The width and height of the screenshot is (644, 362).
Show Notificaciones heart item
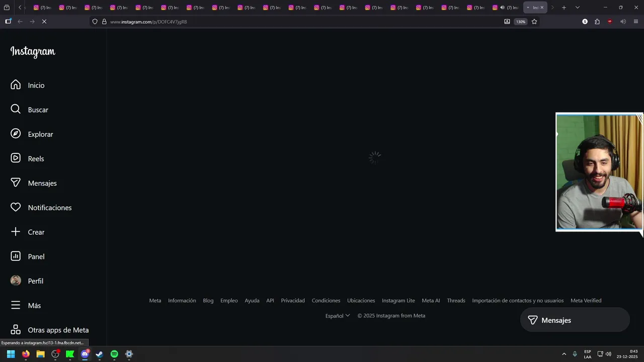click(x=41, y=207)
